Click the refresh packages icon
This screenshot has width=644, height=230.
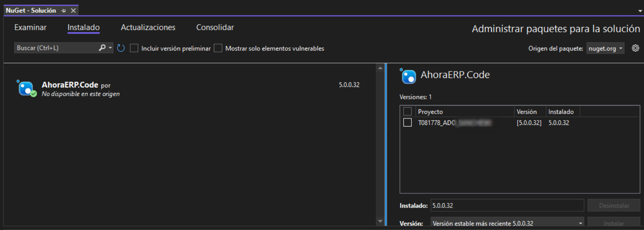[121, 48]
